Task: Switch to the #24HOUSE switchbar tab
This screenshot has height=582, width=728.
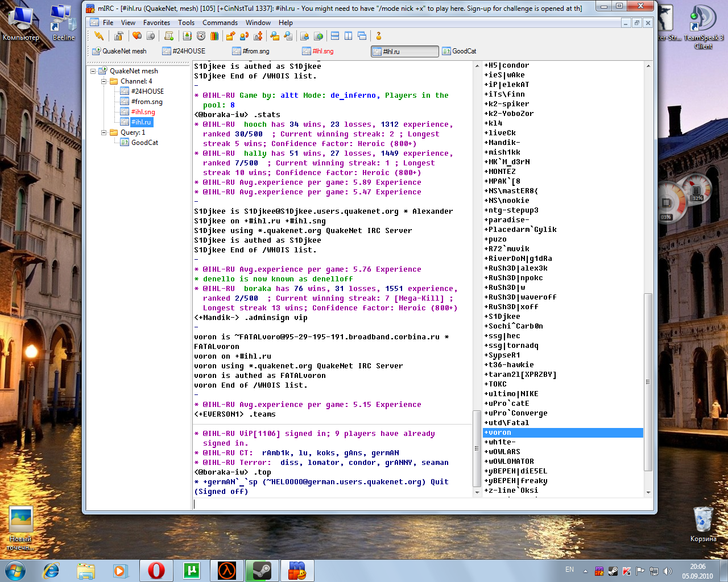Action: tap(188, 51)
